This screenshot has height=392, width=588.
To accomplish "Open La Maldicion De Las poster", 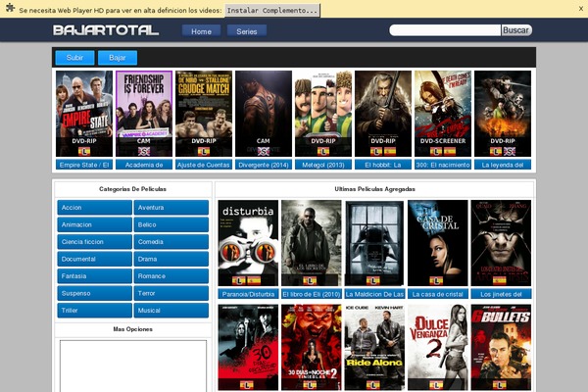I will [374, 243].
